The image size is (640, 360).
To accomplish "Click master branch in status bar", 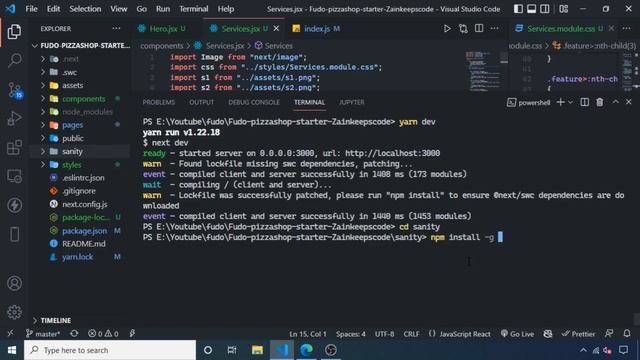I will coord(43,334).
